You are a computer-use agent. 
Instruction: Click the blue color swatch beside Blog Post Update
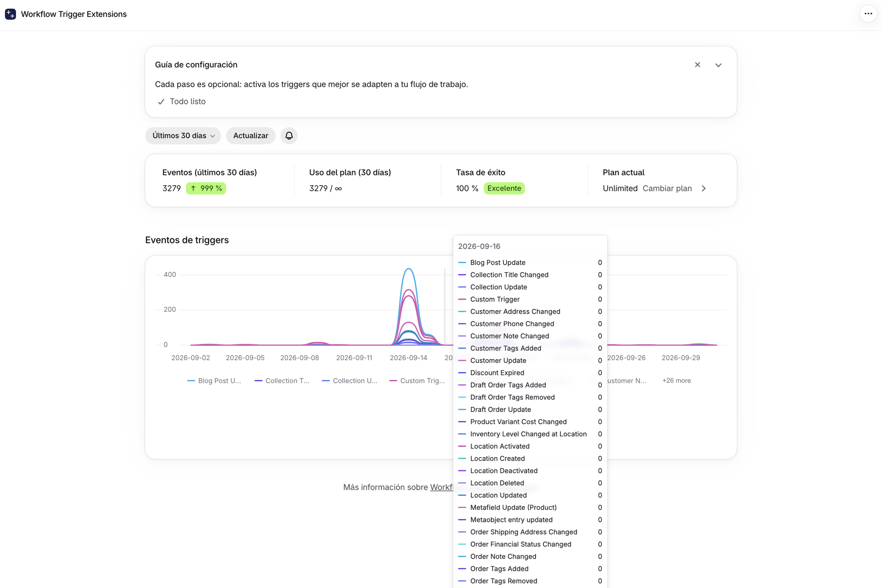(x=462, y=263)
